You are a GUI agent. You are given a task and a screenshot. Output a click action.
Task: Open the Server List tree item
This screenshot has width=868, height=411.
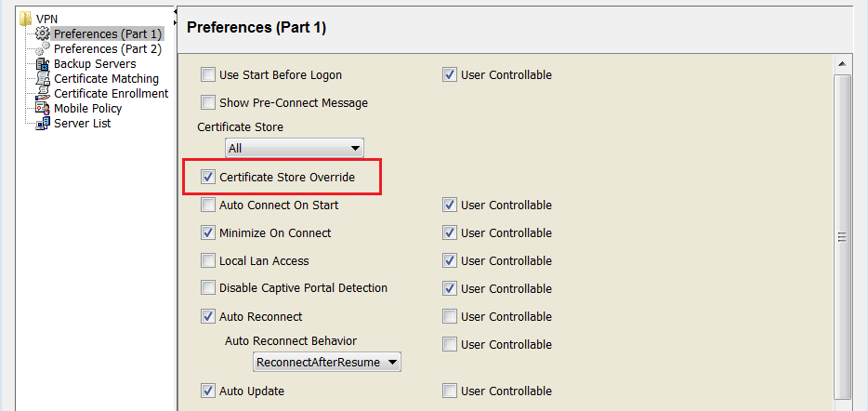point(82,123)
